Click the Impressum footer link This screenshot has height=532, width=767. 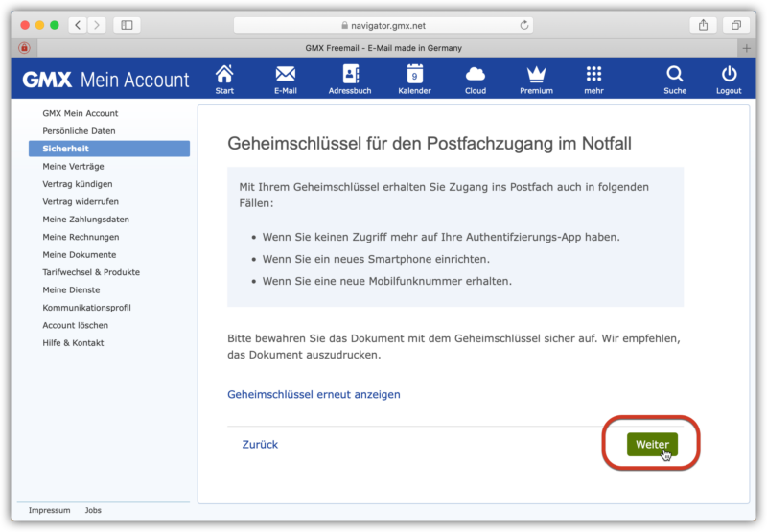[x=49, y=510]
